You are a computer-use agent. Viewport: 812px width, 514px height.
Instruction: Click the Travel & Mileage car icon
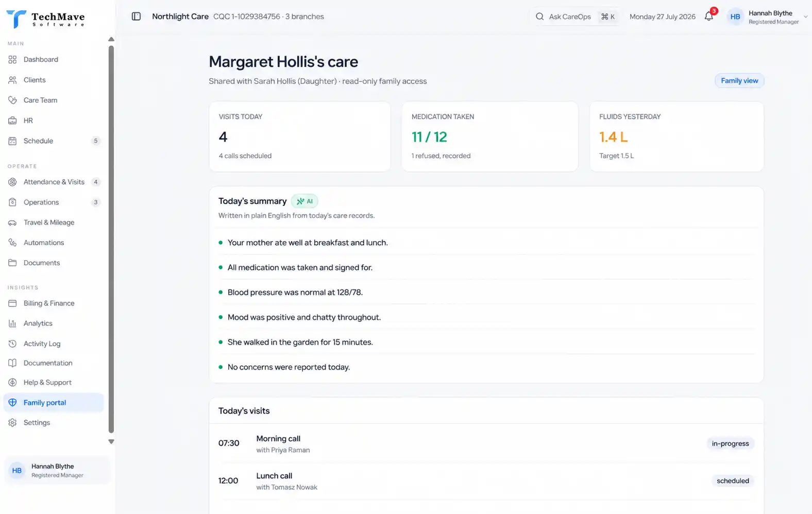tap(12, 222)
